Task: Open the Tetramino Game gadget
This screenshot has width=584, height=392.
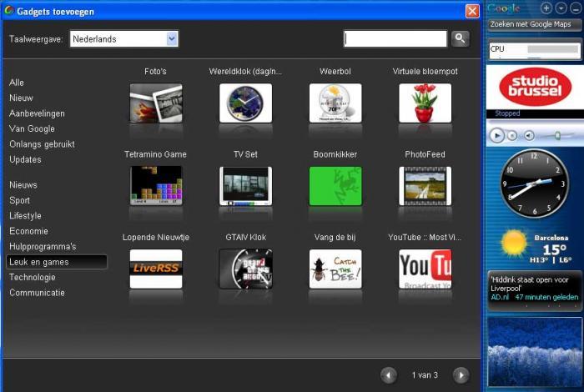Action: click(155, 186)
